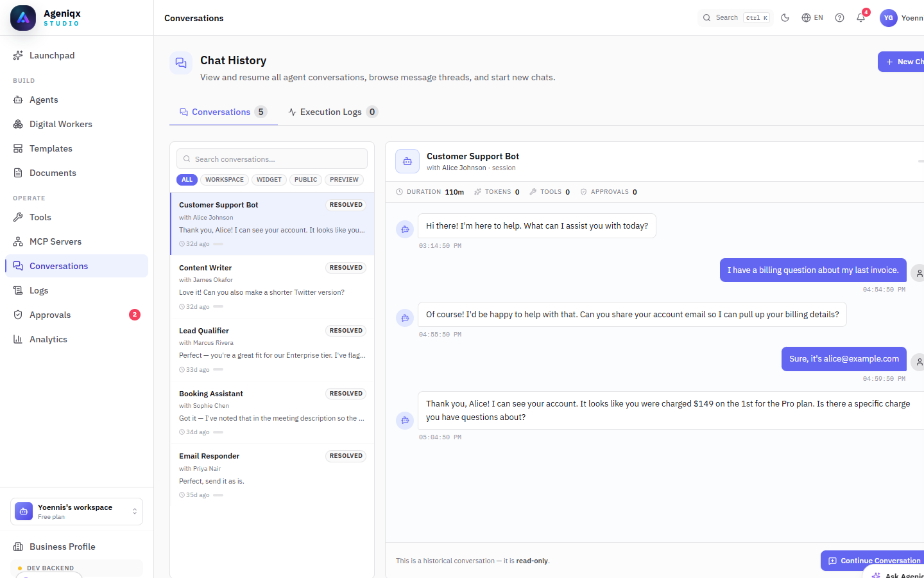Viewport: 924px width, 578px height.
Task: Open the Analytics page
Action: pos(76,339)
